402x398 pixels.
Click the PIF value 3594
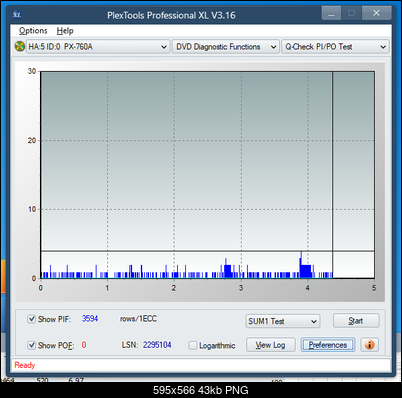click(x=90, y=319)
